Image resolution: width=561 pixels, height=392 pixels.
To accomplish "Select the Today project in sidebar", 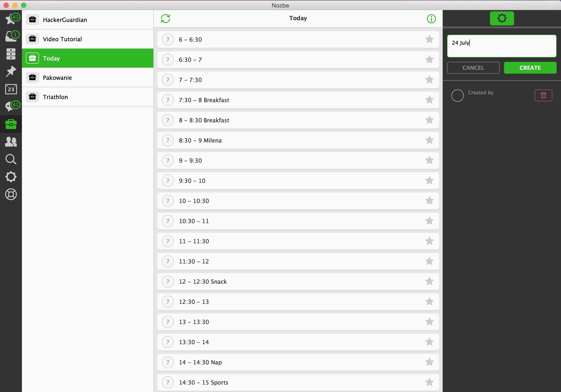I will 87,59.
